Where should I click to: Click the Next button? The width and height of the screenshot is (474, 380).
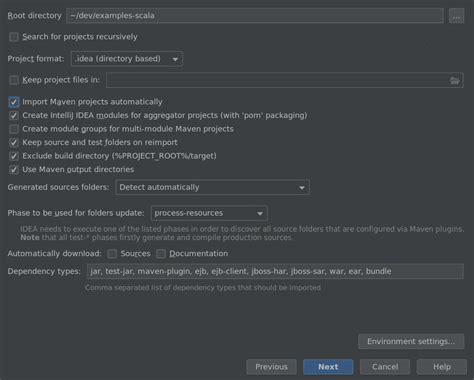click(x=328, y=367)
